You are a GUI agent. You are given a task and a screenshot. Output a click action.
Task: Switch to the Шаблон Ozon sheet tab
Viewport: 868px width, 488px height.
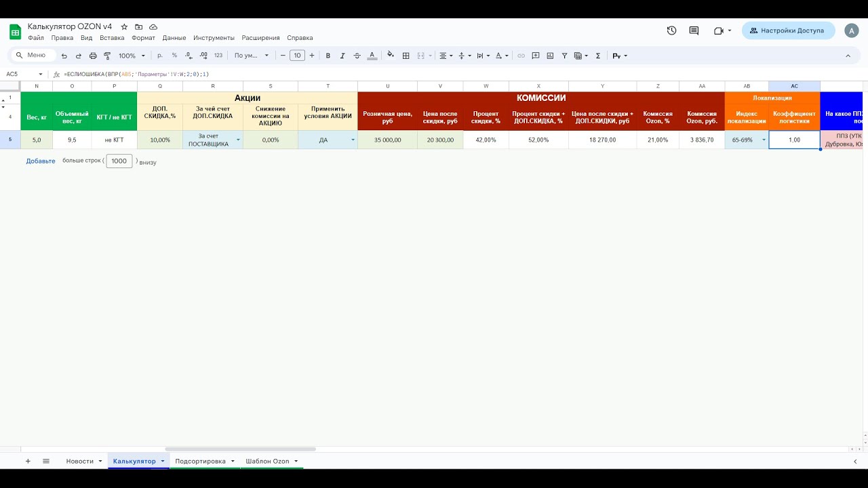[267, 461]
